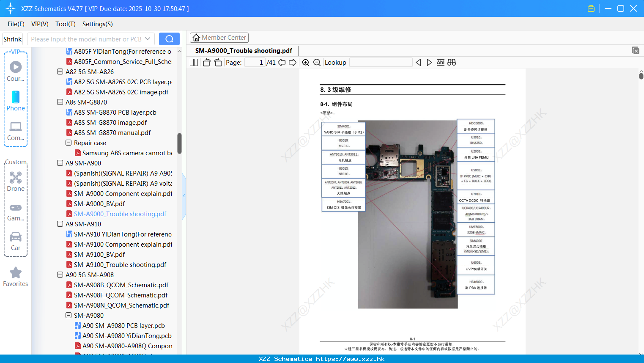Open SM-A9000 Component explain.pdf

[119, 193]
